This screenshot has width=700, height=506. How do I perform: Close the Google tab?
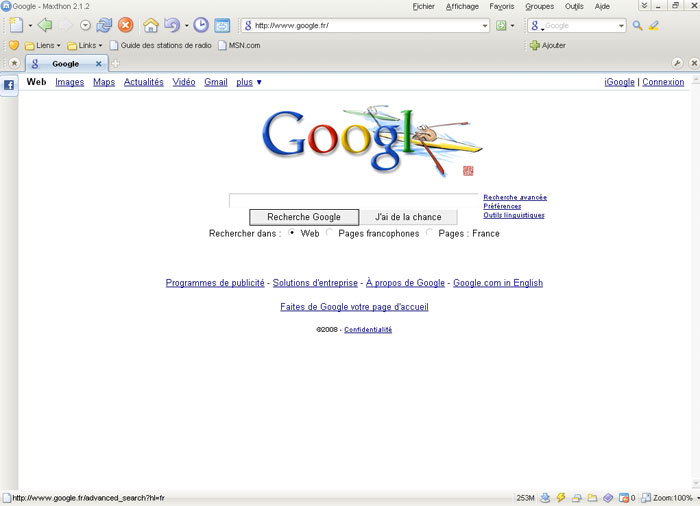point(99,64)
